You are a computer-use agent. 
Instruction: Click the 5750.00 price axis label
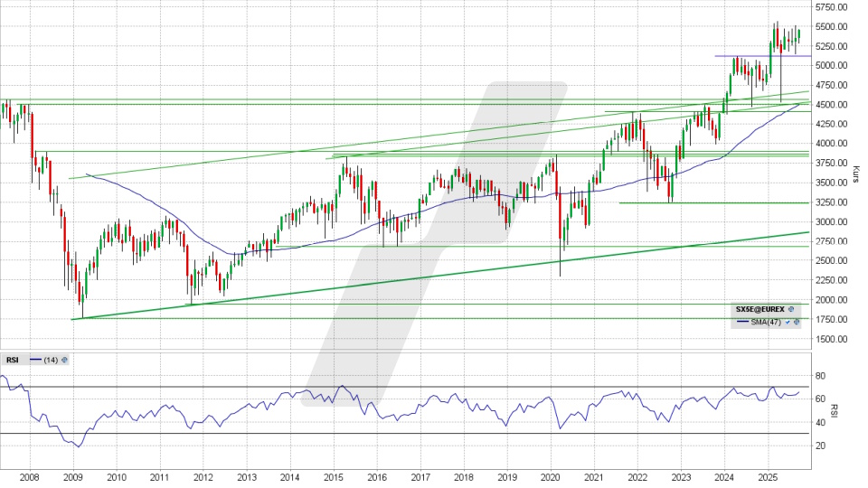(830, 6)
